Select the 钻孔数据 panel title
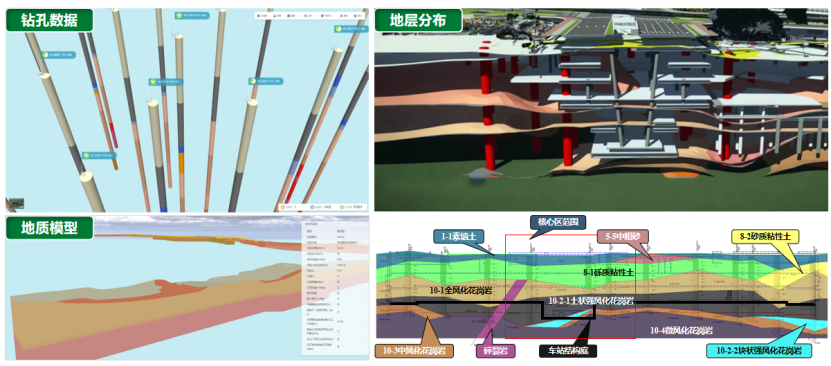The width and height of the screenshot is (831, 366). coord(49,20)
